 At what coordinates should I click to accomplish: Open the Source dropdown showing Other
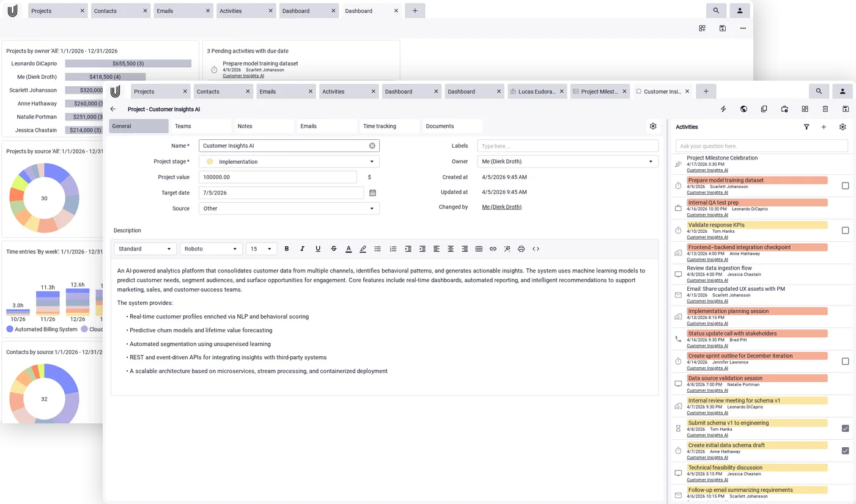289,208
